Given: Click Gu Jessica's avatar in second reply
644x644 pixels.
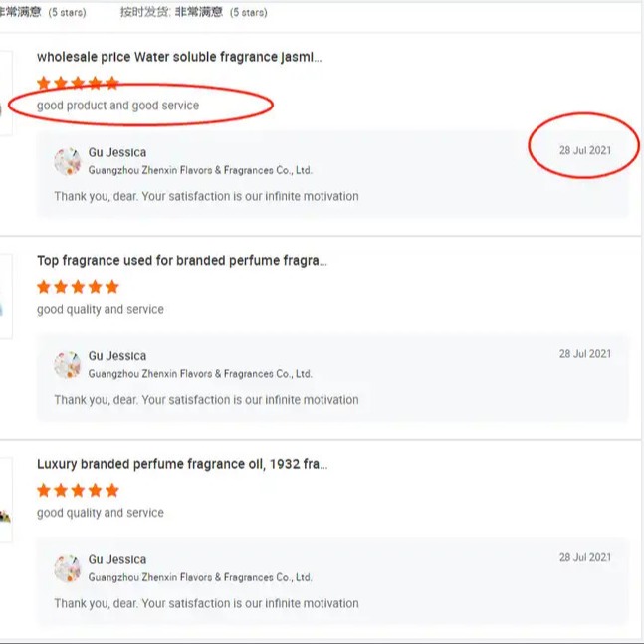Looking at the screenshot, I should 68,365.
